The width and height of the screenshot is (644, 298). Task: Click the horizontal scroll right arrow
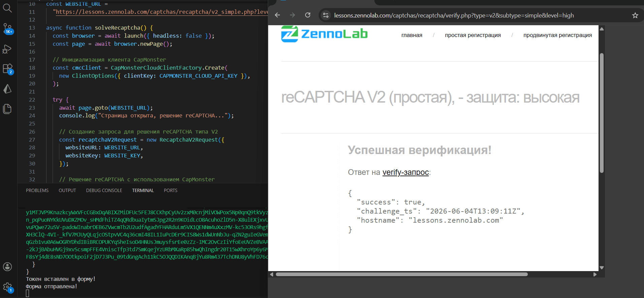[x=595, y=274]
